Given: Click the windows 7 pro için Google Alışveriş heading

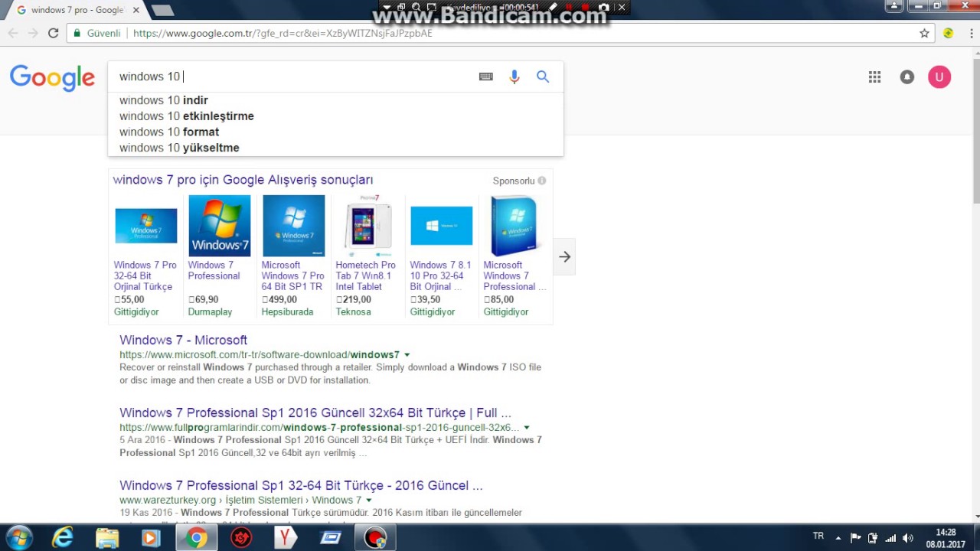Looking at the screenshot, I should tap(243, 180).
